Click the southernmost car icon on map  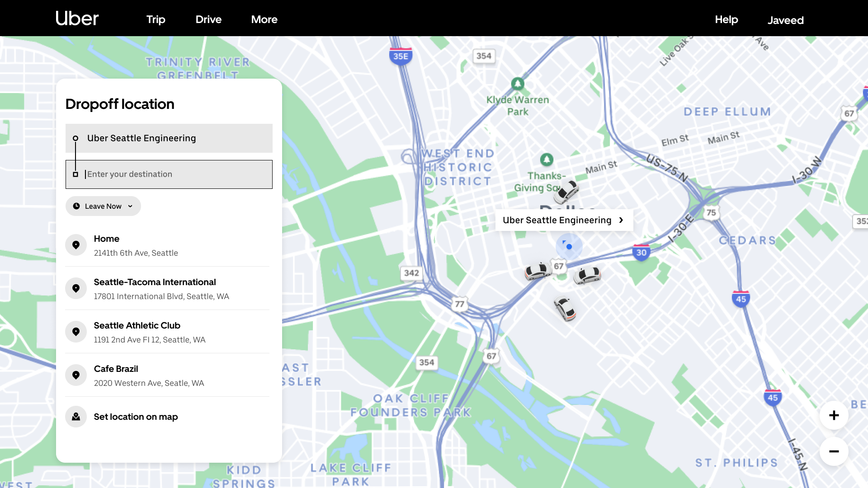565,309
